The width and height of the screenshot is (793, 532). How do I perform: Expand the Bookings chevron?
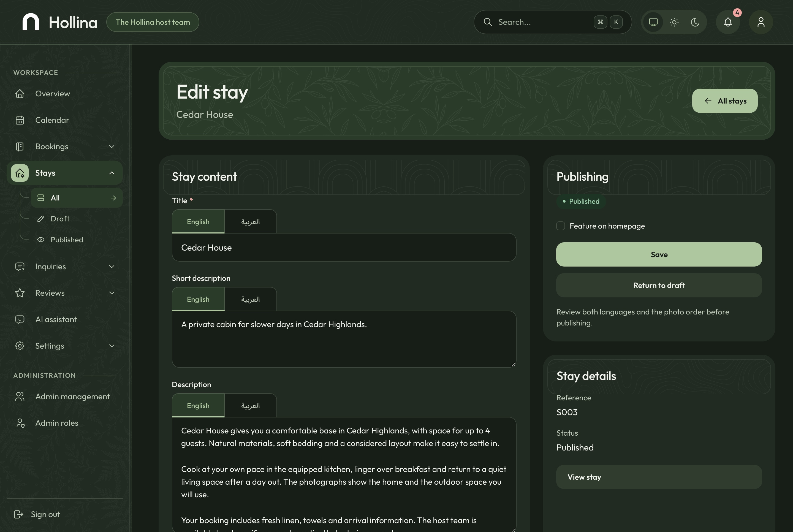coord(112,146)
